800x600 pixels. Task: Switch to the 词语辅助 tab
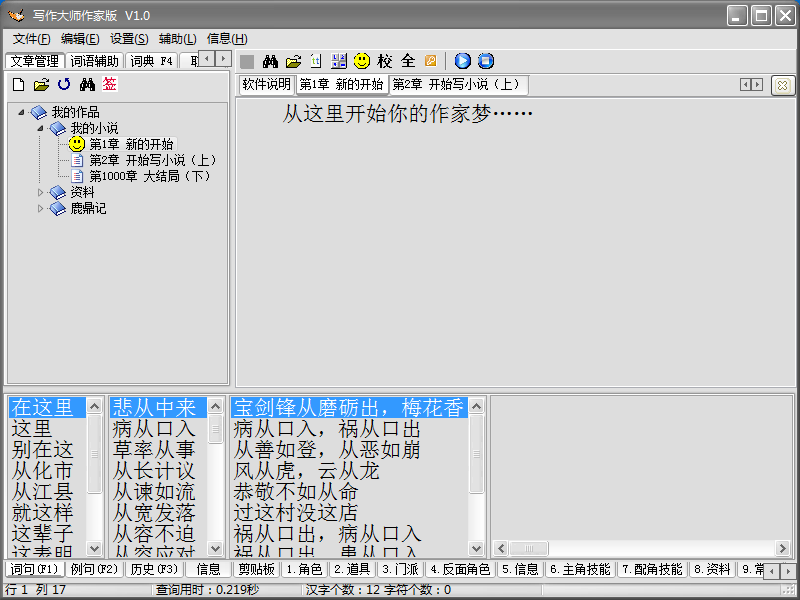95,61
